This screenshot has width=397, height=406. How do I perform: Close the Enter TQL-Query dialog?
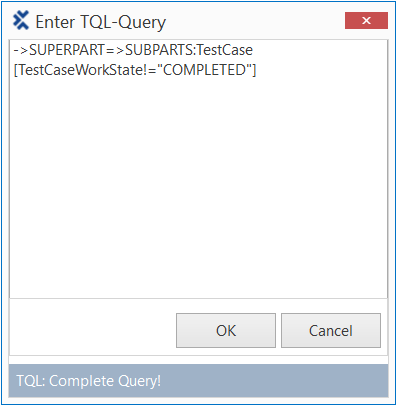366,21
